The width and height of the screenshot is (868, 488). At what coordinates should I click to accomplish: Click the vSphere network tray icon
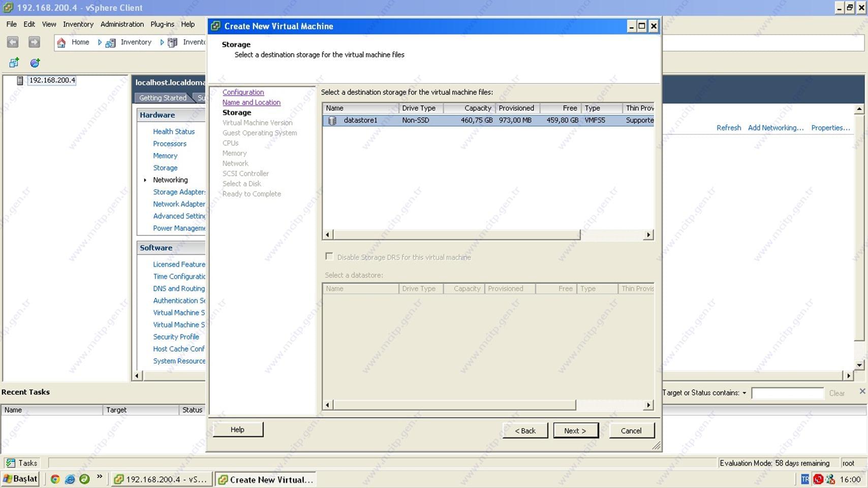pyautogui.click(x=830, y=479)
